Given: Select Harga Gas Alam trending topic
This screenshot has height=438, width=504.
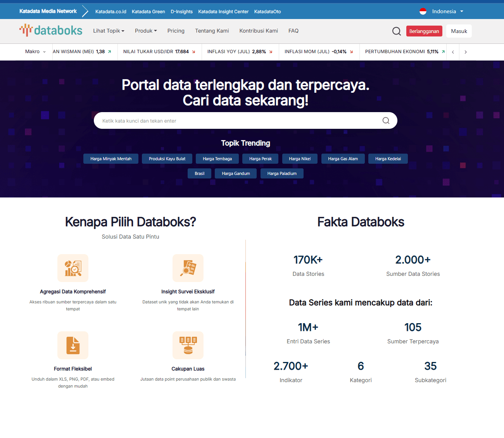Looking at the screenshot, I should 343,159.
